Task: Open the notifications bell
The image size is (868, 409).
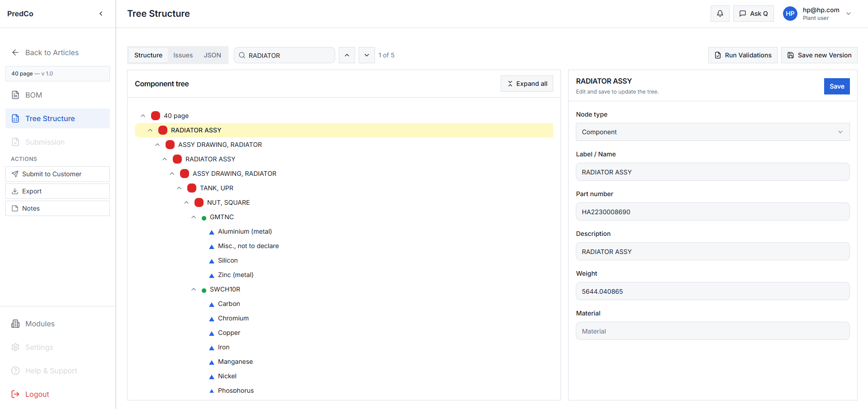Action: tap(720, 14)
